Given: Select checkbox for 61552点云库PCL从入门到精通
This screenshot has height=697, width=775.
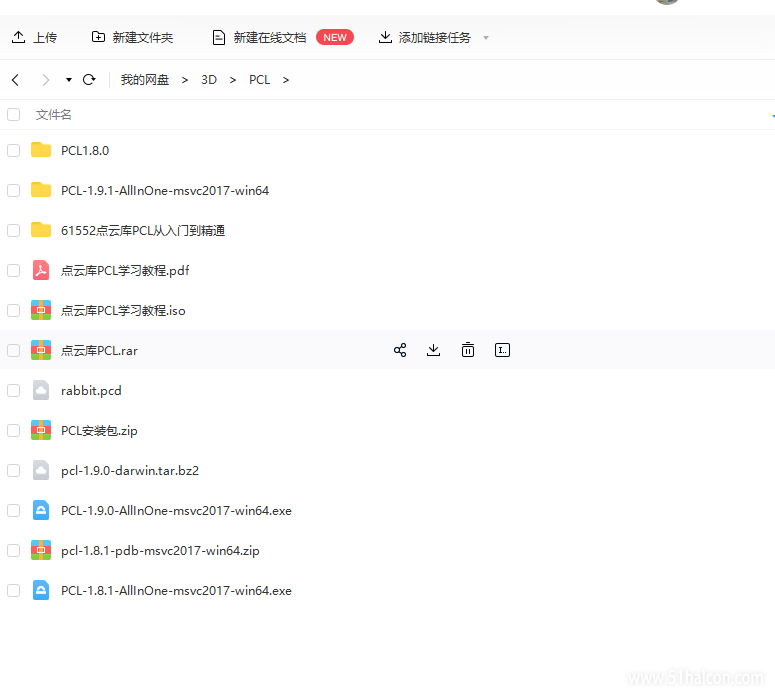Looking at the screenshot, I should pyautogui.click(x=13, y=230).
